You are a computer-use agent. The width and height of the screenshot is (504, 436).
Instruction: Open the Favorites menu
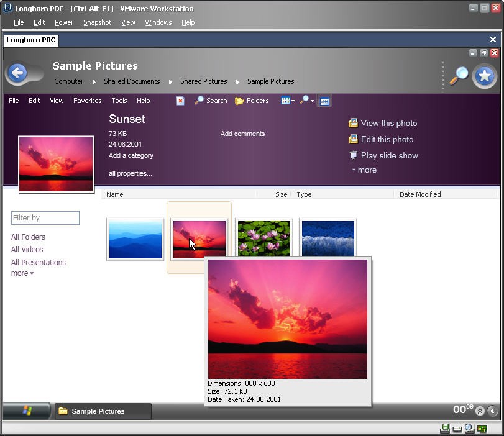(x=87, y=101)
